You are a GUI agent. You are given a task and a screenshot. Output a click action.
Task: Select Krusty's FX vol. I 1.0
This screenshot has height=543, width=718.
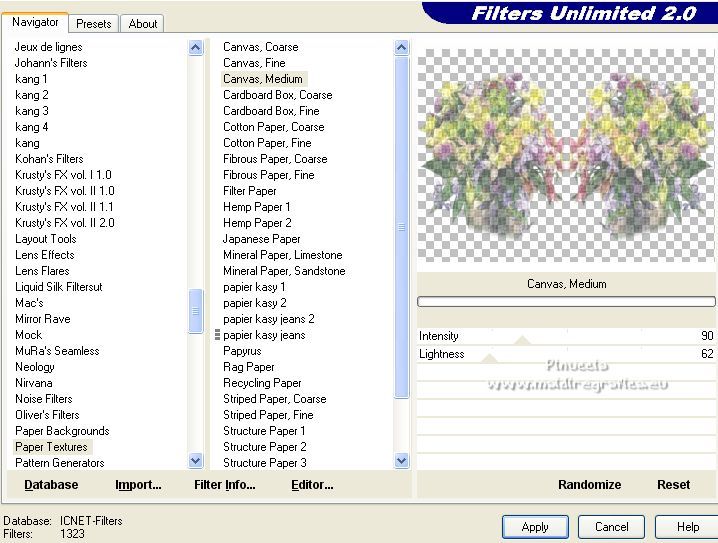coord(63,175)
